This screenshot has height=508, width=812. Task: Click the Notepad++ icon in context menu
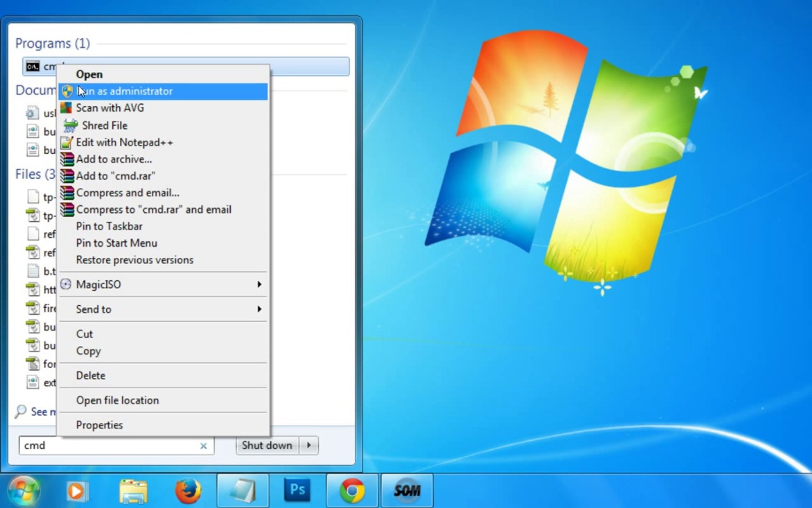point(67,142)
